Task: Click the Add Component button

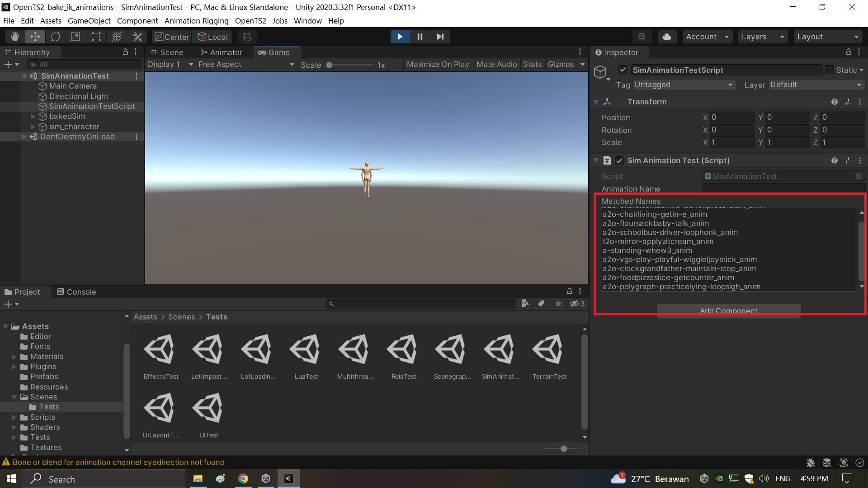Action: click(x=728, y=310)
